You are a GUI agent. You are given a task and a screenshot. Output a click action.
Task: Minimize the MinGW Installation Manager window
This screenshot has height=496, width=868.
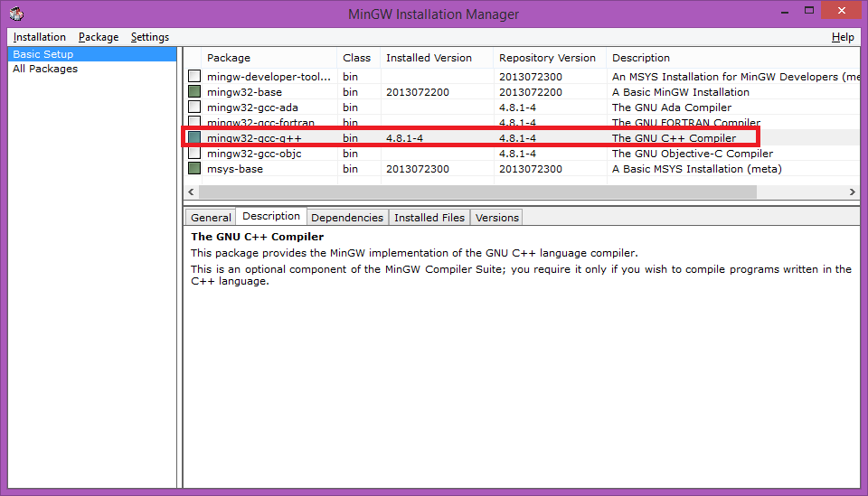coord(785,11)
